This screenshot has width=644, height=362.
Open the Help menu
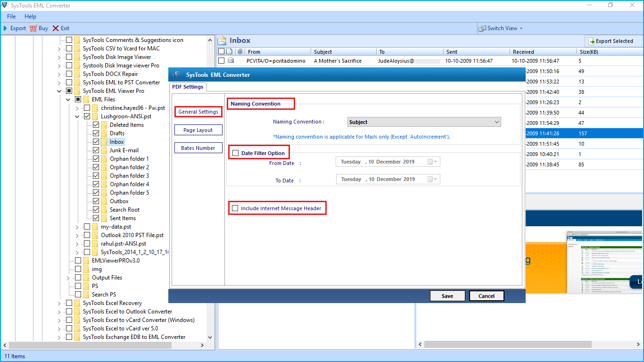coord(30,16)
